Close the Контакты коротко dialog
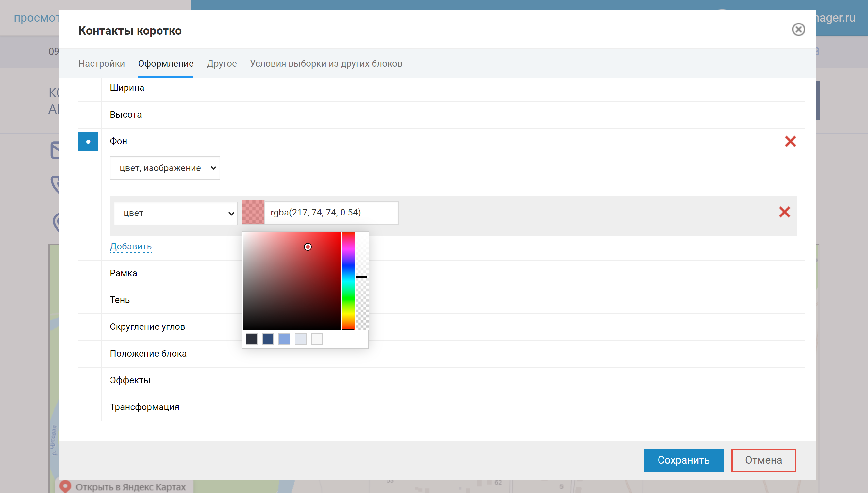Image resolution: width=868 pixels, height=493 pixels. tap(798, 29)
